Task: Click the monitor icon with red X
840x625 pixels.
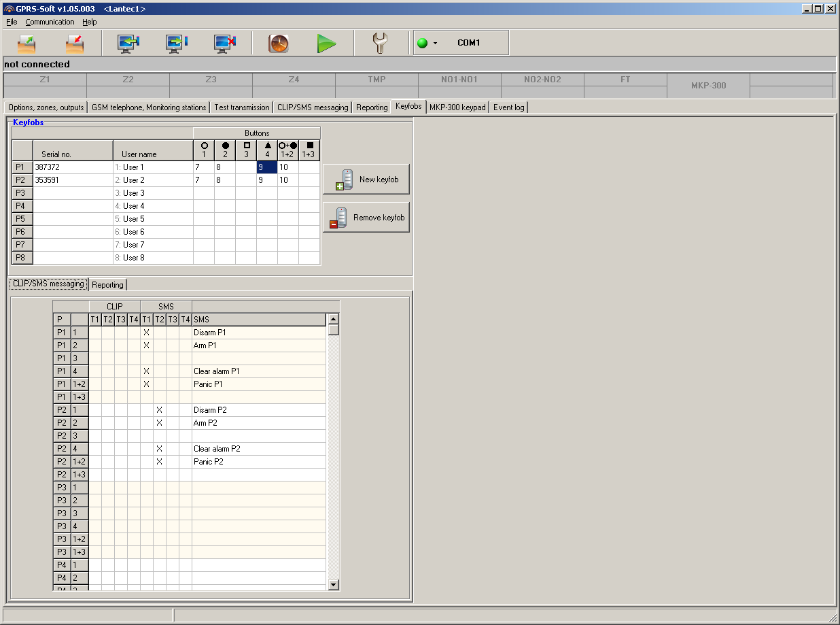Action: click(x=225, y=43)
